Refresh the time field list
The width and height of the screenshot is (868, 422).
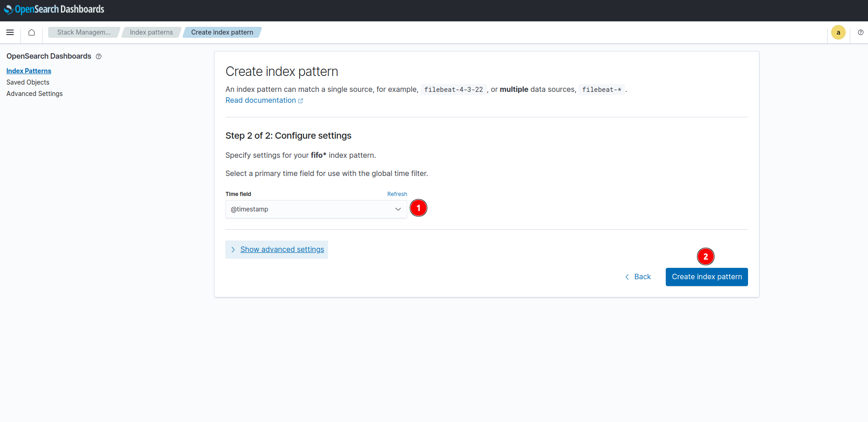click(x=397, y=194)
